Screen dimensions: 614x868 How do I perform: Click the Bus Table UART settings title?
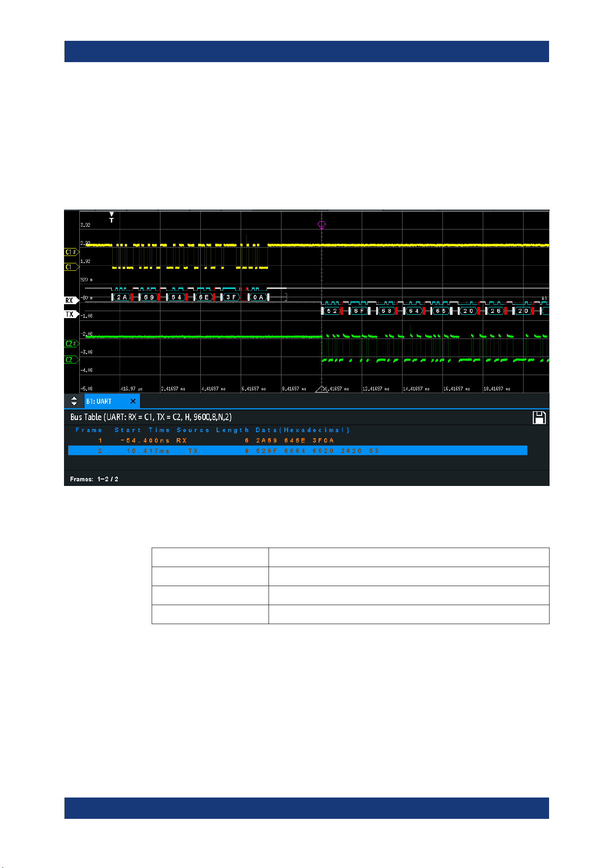(151, 417)
